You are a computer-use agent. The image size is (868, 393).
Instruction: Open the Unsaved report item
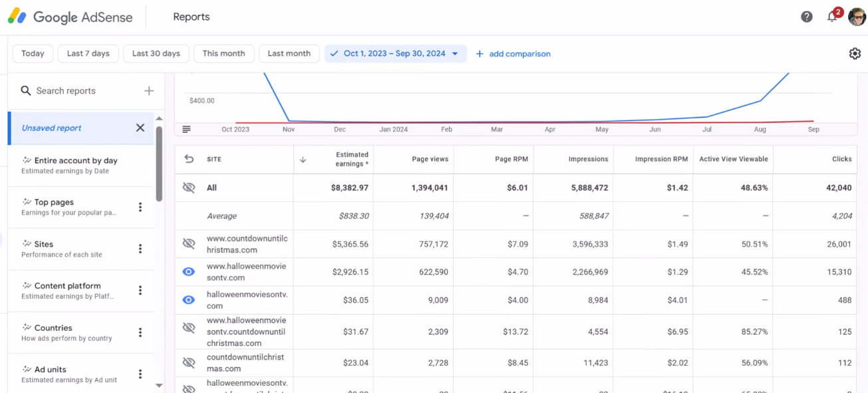click(x=82, y=128)
